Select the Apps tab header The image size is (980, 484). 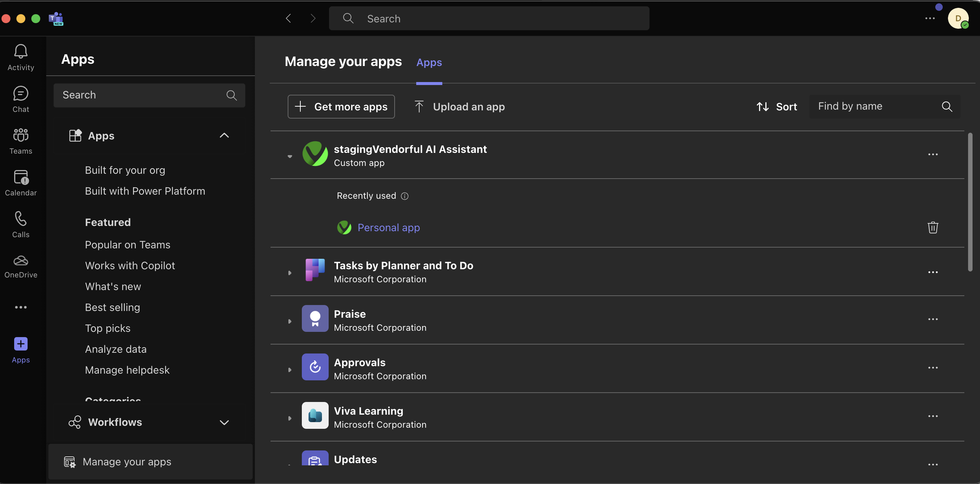[x=429, y=62]
